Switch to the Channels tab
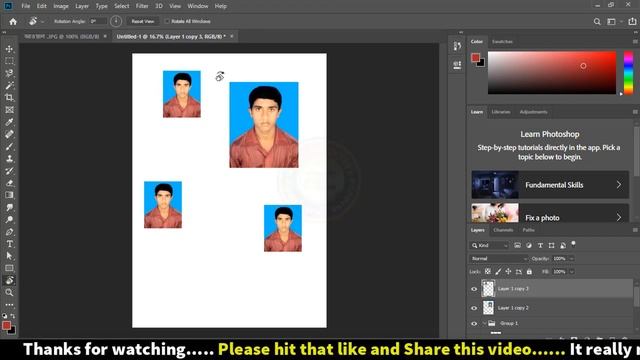Viewport: 640px width, 360px height. click(x=503, y=230)
